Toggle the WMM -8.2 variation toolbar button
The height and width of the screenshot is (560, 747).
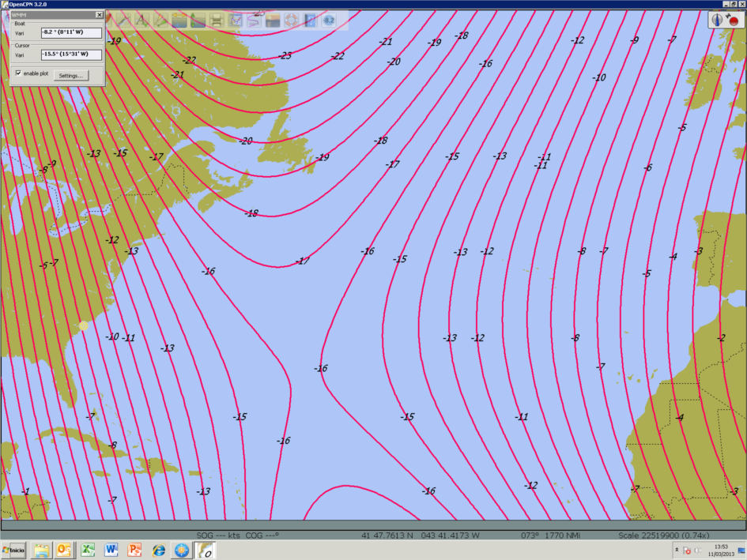329,21
